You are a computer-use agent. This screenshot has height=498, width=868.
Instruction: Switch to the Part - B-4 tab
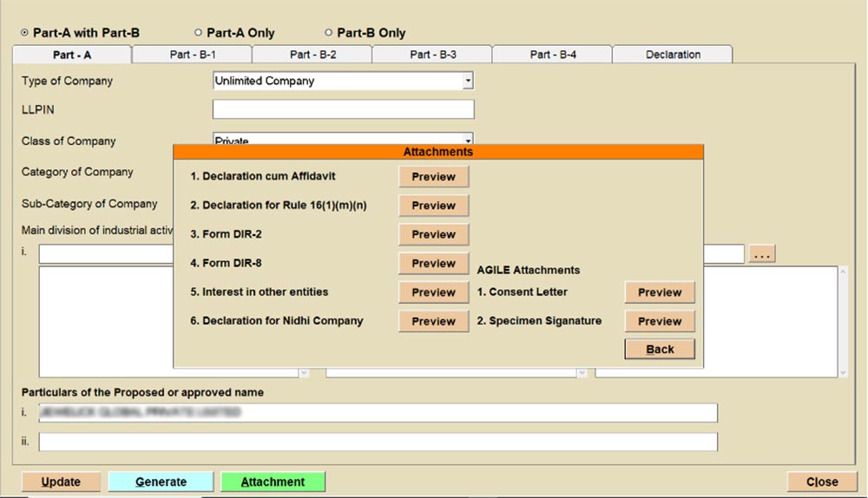click(552, 55)
